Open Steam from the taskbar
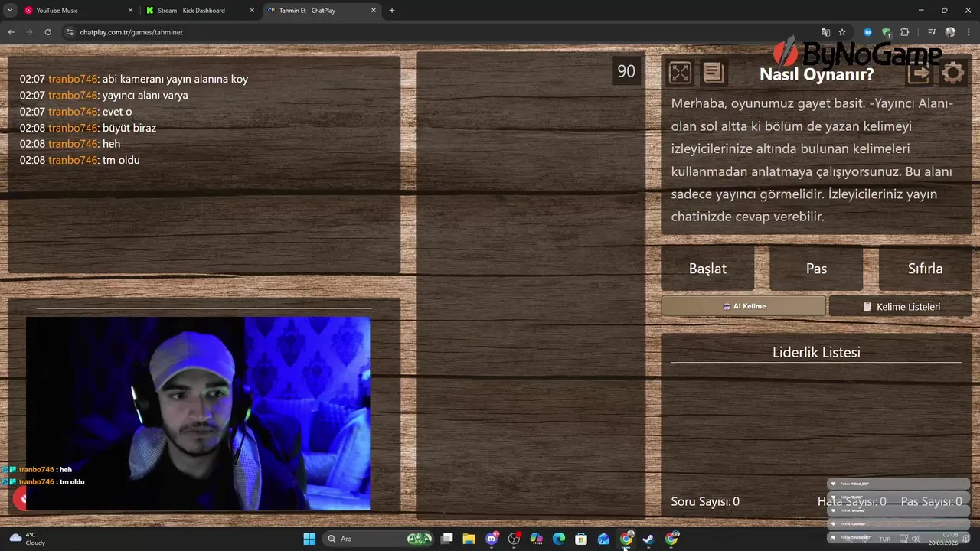 point(648,539)
